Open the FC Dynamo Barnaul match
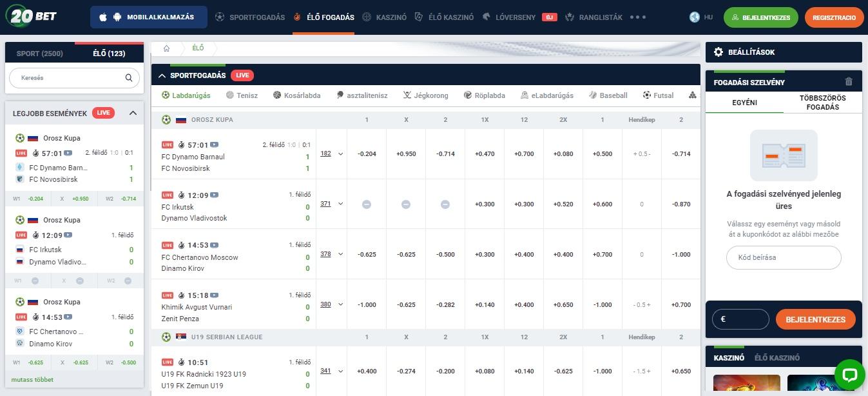868x396 pixels. coord(193,157)
